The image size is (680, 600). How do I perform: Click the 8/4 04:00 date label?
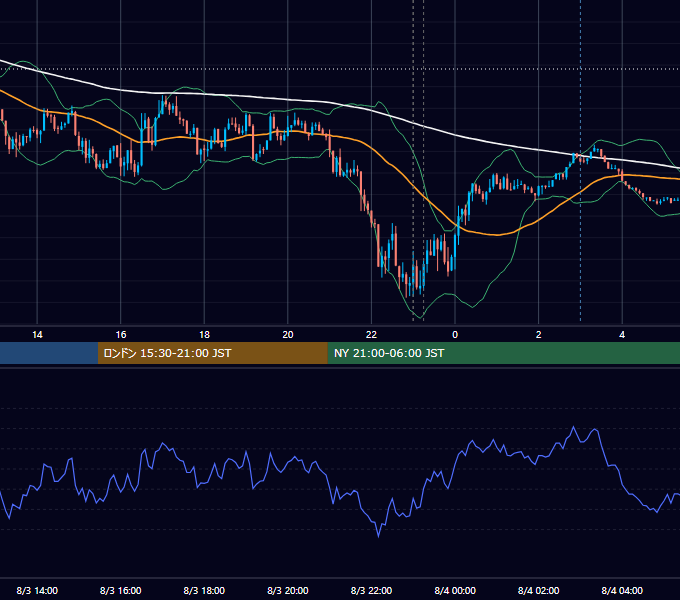pos(622,591)
